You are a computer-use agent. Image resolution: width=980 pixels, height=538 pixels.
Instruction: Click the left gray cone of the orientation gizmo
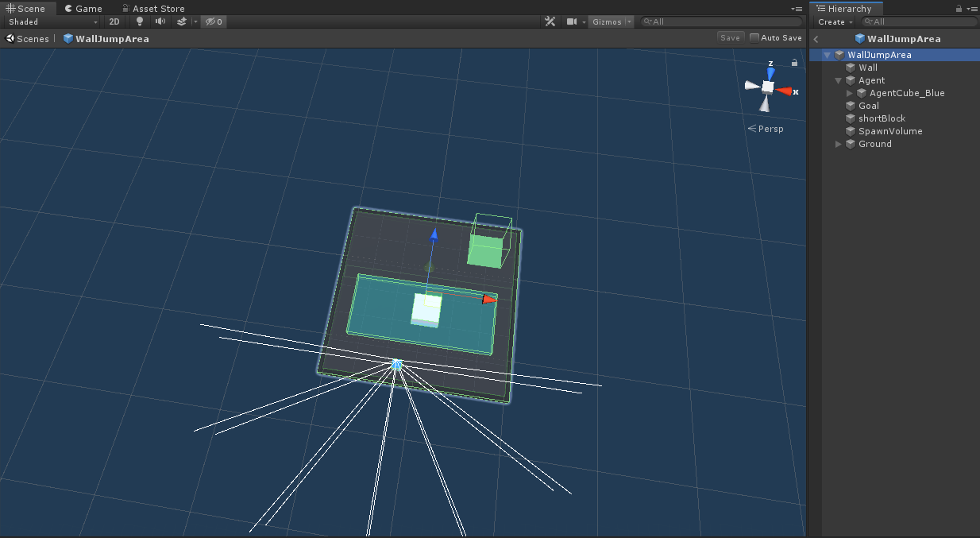752,83
